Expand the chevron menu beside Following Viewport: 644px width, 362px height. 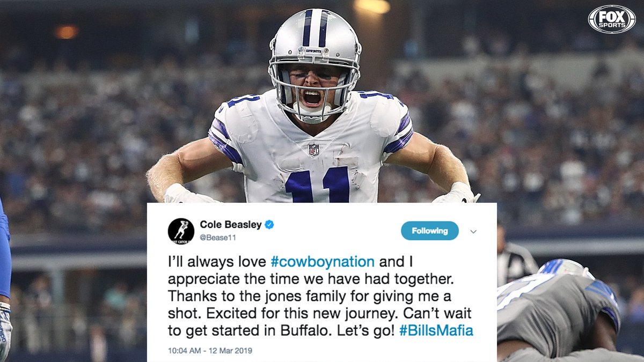(473, 231)
